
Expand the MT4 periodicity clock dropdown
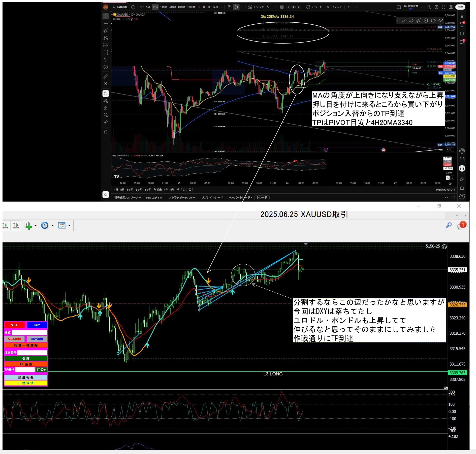[x=52, y=226]
